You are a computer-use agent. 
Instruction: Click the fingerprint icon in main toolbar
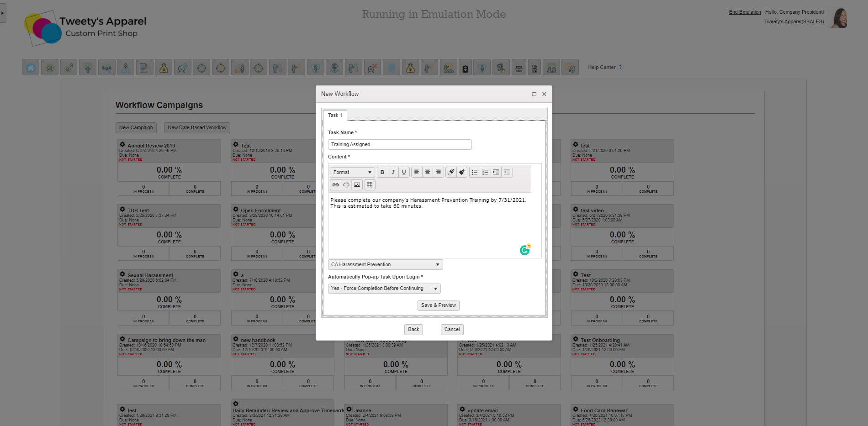point(392,68)
